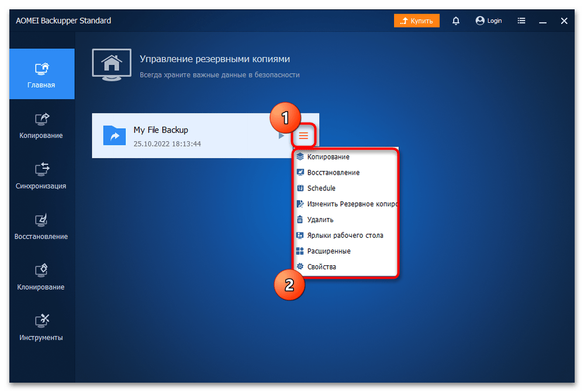This screenshot has width=584, height=392.
Task: Click the Login account link
Action: coord(489,21)
